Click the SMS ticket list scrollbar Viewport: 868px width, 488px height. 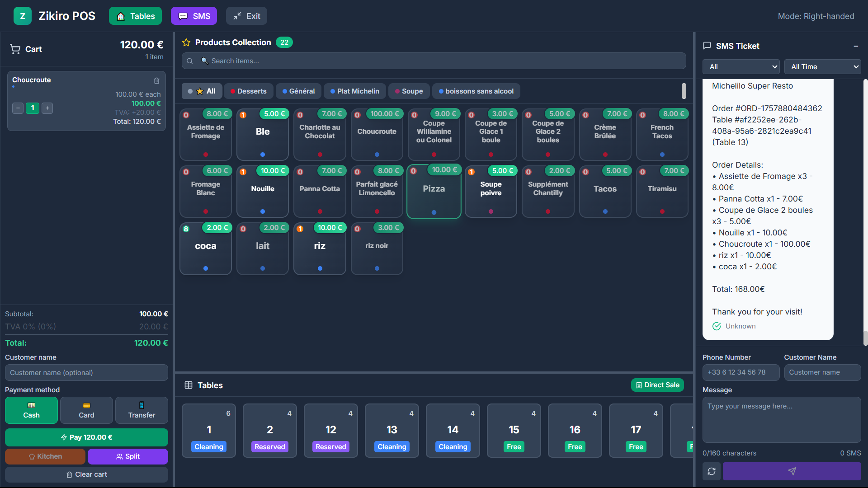865,338
